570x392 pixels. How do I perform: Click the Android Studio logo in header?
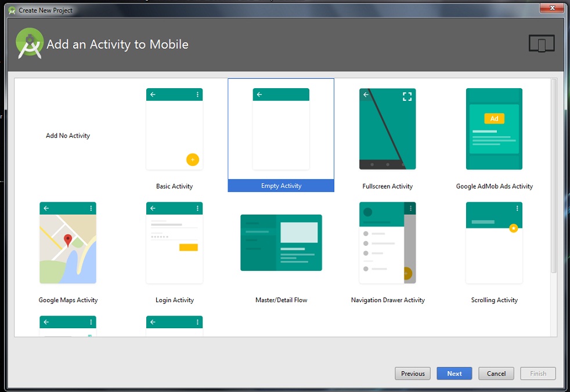point(30,43)
